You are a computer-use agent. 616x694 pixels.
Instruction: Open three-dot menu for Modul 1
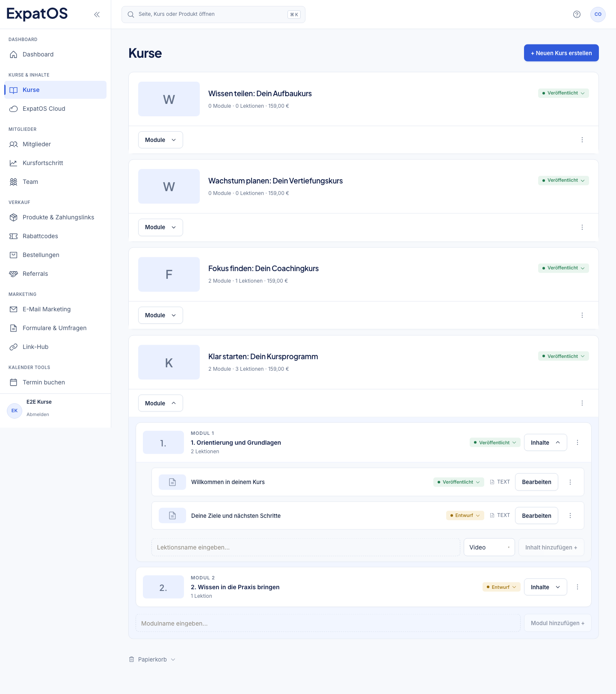(577, 443)
